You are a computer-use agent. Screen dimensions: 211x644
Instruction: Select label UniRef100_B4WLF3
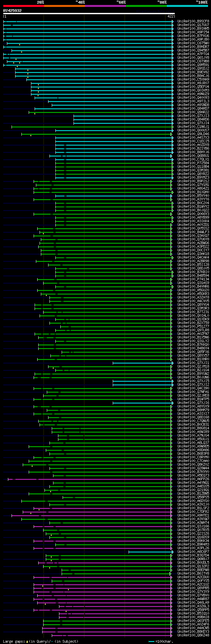pos(193,232)
